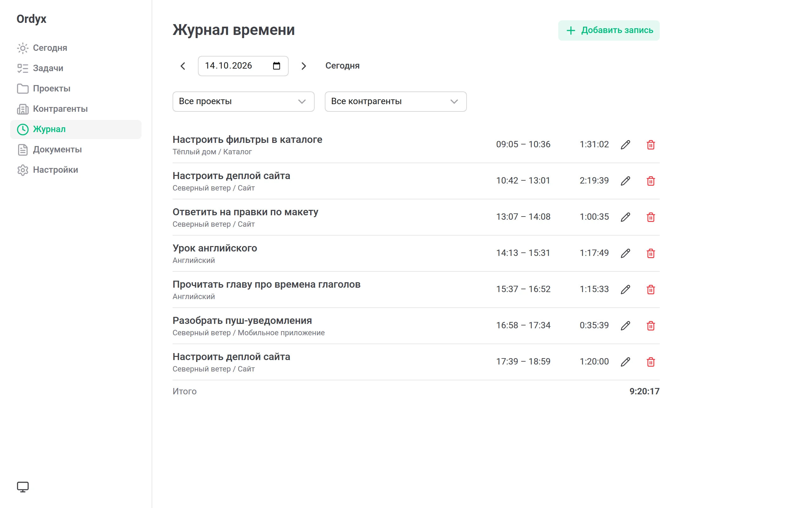This screenshot has width=812, height=508.
Task: Open the 'Сегодня' sidebar section
Action: pos(76,48)
